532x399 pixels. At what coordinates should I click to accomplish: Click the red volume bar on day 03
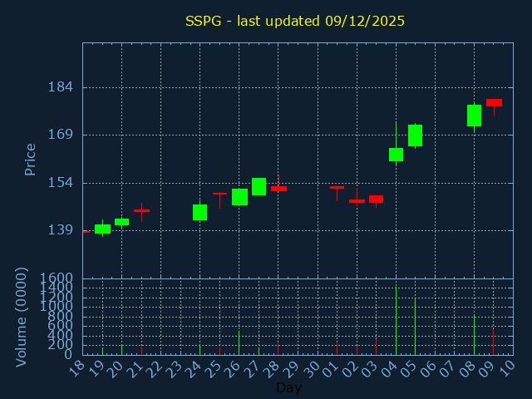tap(376, 346)
